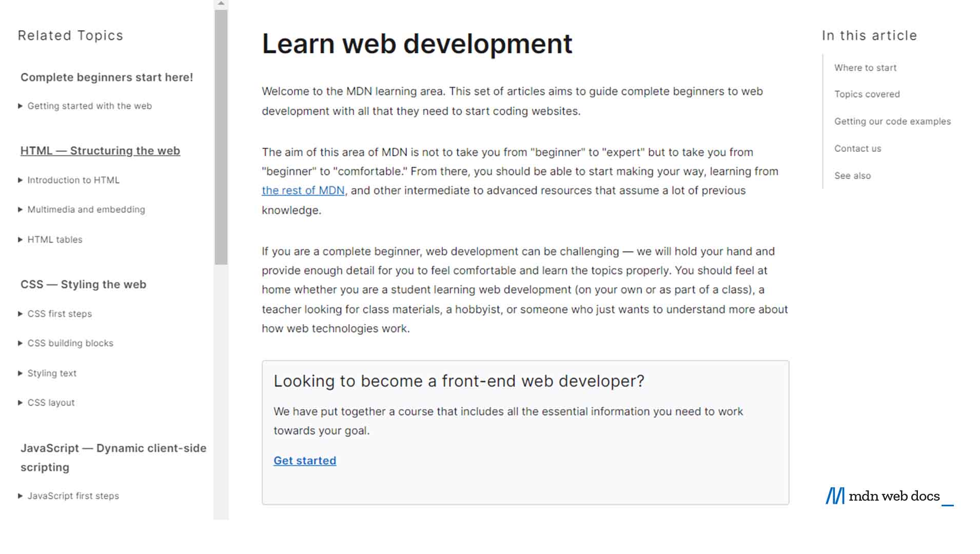Jump to the Topics covered section
This screenshot has height=554, width=980.
point(867,94)
